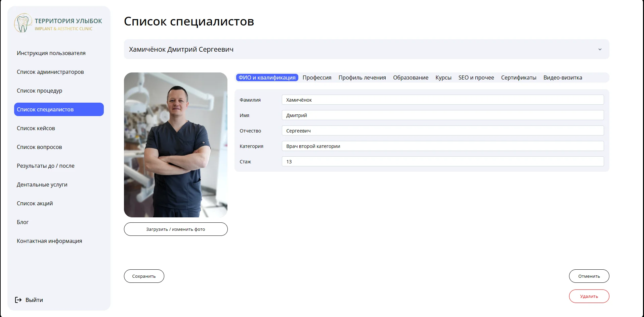Screen dimensions: 644x317
Task: Click Загрузить / изменить фото button
Action: pos(176,229)
